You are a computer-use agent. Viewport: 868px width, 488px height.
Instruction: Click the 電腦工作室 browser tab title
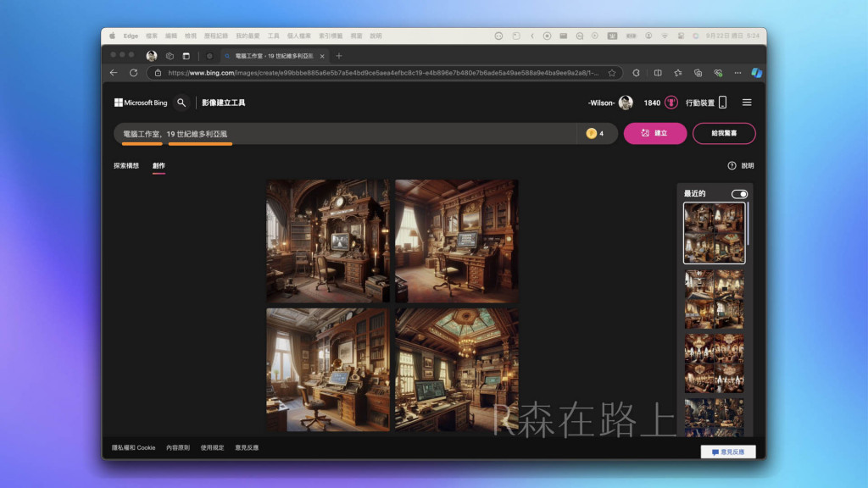pyautogui.click(x=274, y=56)
